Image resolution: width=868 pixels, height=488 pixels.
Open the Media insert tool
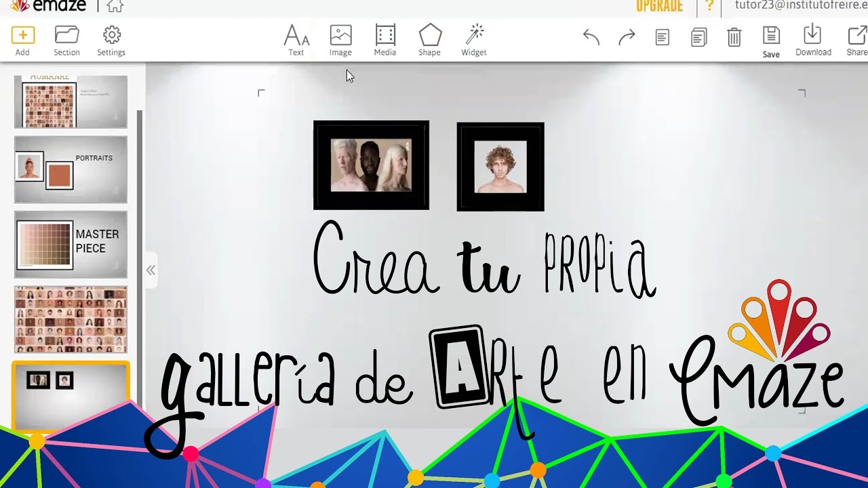pyautogui.click(x=385, y=41)
